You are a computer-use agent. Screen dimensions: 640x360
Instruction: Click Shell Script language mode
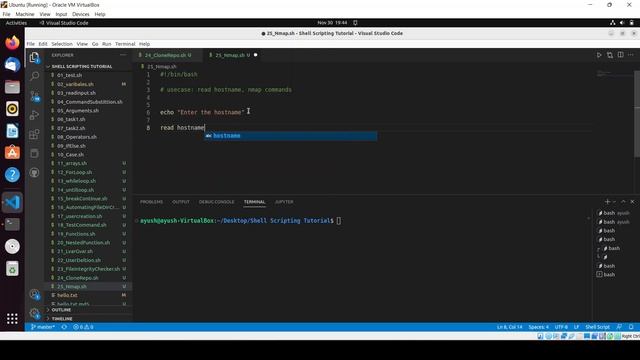point(598,327)
